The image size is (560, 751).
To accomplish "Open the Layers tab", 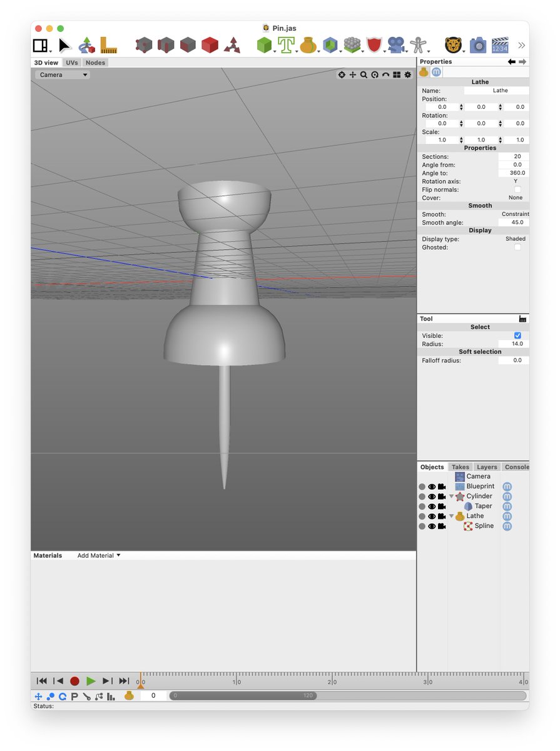I will 487,467.
